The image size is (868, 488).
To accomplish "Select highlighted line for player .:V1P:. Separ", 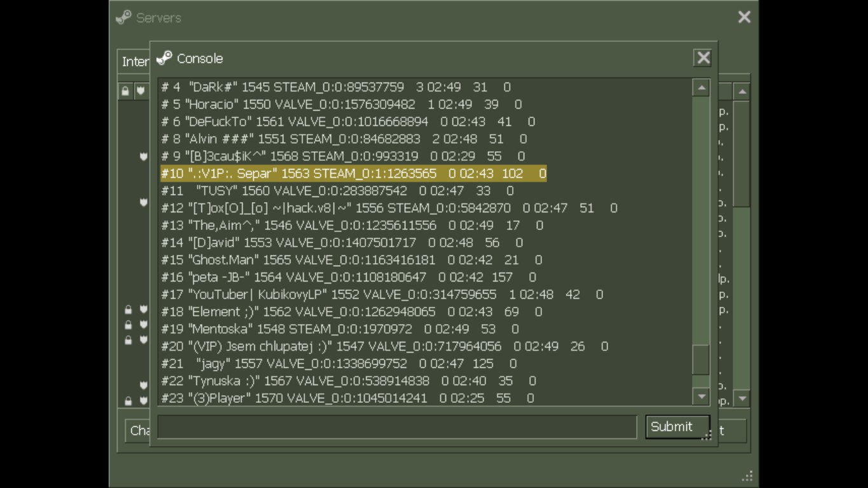I will point(353,173).
